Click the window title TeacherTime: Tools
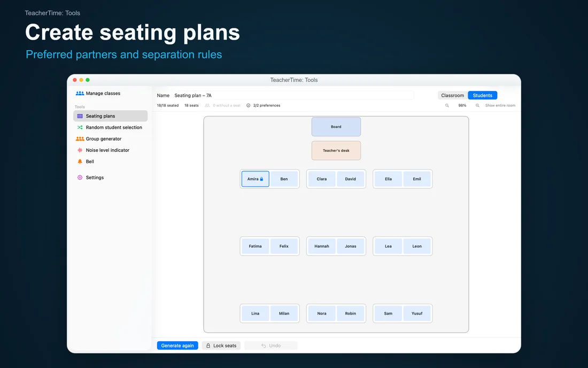The width and height of the screenshot is (588, 368). point(294,80)
